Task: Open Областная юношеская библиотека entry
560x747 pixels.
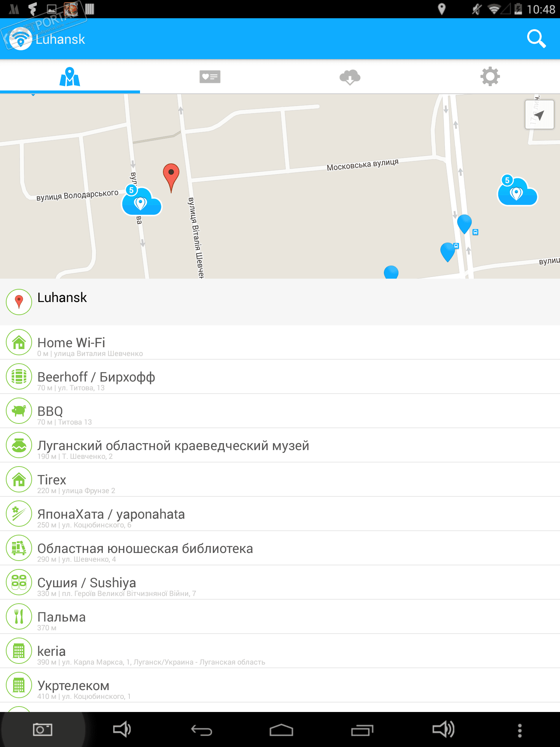Action: [x=280, y=548]
